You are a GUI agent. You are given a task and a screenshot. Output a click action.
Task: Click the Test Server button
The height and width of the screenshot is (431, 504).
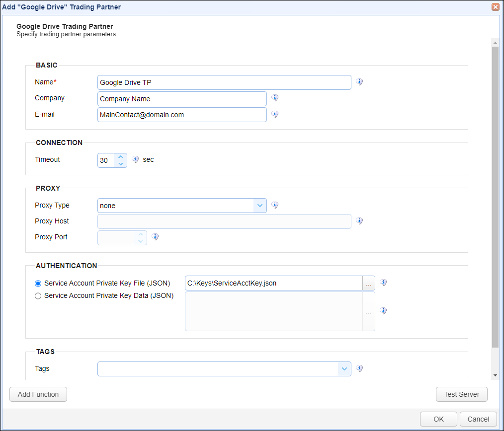462,394
